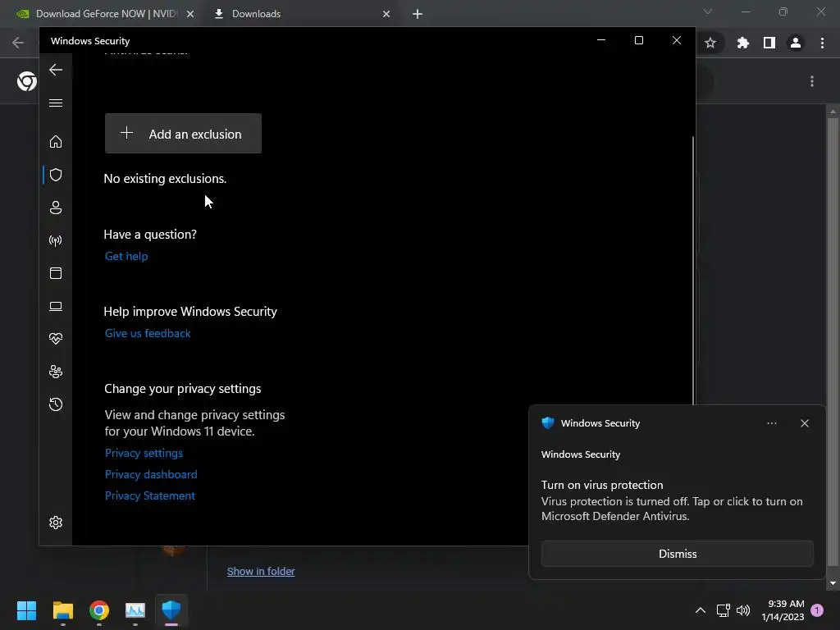
Task: Click Add an exclusion button
Action: click(x=183, y=134)
